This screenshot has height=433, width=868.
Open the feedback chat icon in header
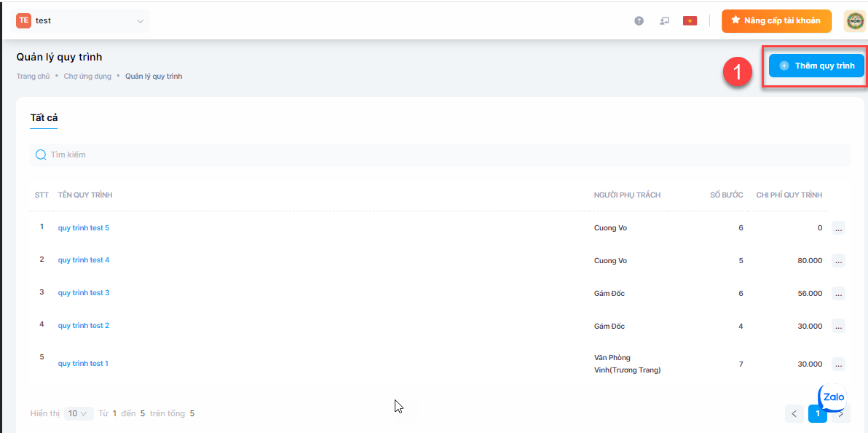[x=664, y=21]
